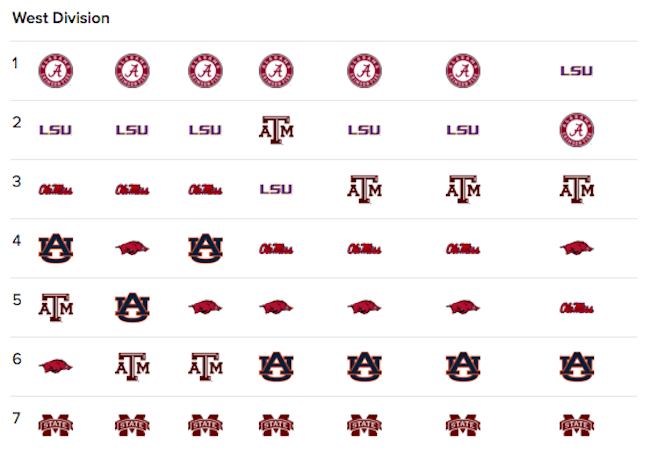Click the first LSU logo in row 2

(x=56, y=130)
